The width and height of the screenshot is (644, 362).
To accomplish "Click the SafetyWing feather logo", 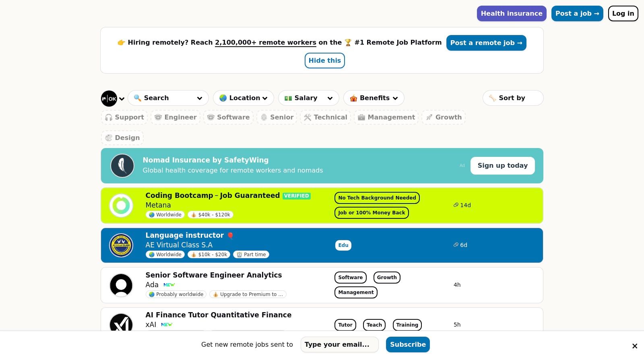I will click(x=122, y=166).
